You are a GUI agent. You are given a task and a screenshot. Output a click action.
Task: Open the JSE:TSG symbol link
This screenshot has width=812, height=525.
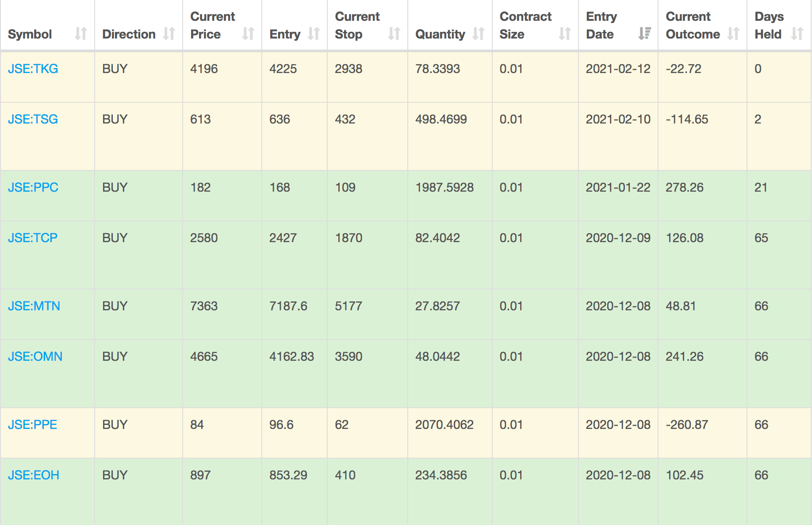(33, 119)
